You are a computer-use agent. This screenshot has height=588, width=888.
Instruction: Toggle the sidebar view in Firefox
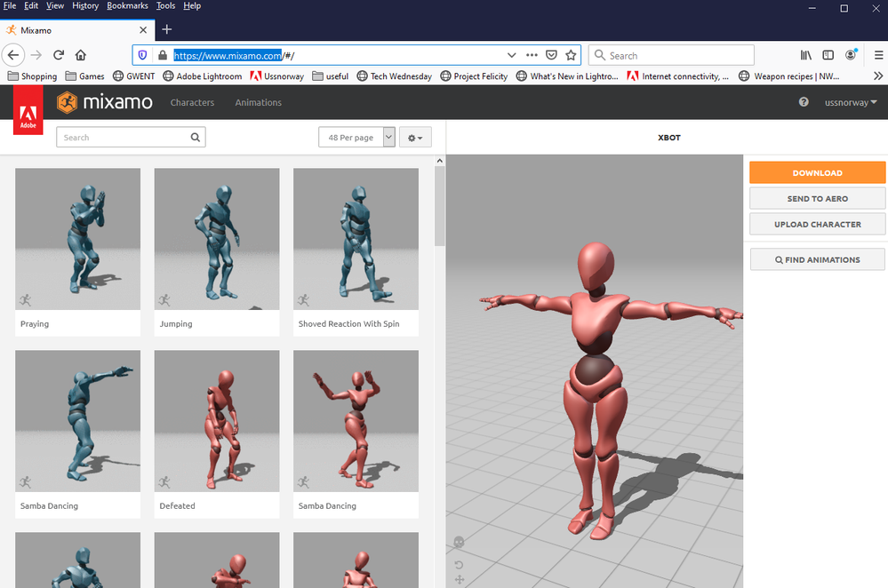(x=828, y=54)
